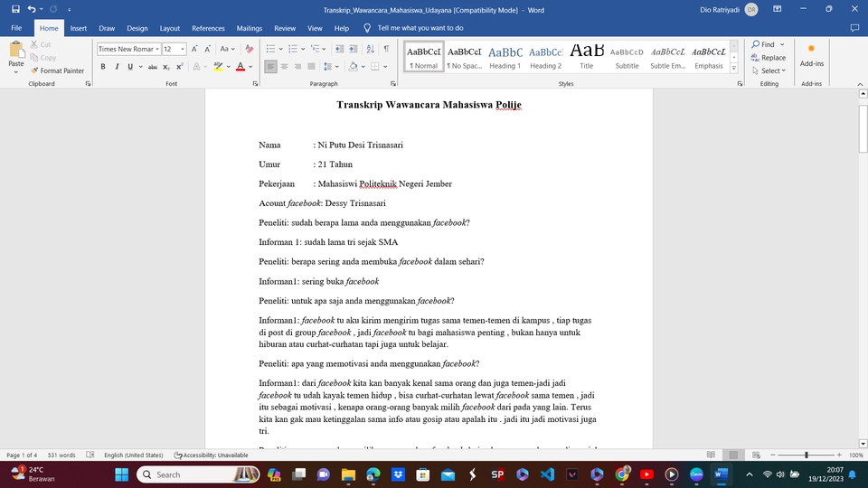
Task: Toggle show/hide paragraph marks
Action: click(x=386, y=49)
